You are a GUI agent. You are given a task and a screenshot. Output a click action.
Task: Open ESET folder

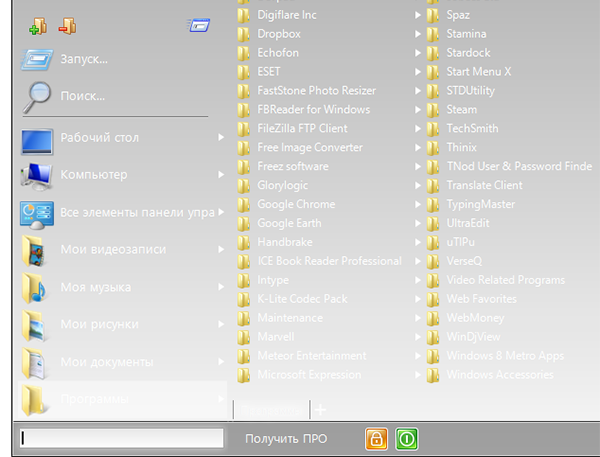click(x=329, y=72)
